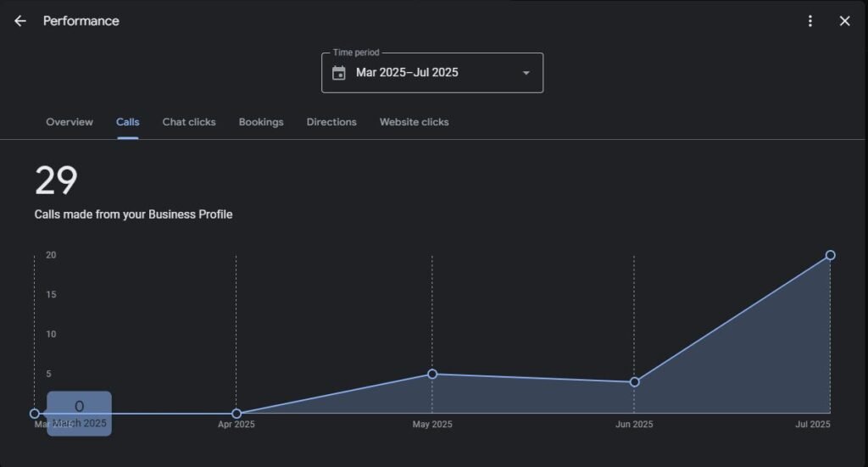
Task: Open the three-dot more options menu
Action: tap(810, 21)
